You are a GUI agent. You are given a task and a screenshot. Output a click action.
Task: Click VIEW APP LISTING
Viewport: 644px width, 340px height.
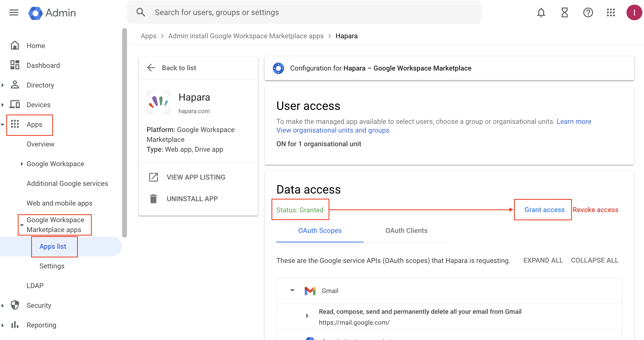(196, 177)
